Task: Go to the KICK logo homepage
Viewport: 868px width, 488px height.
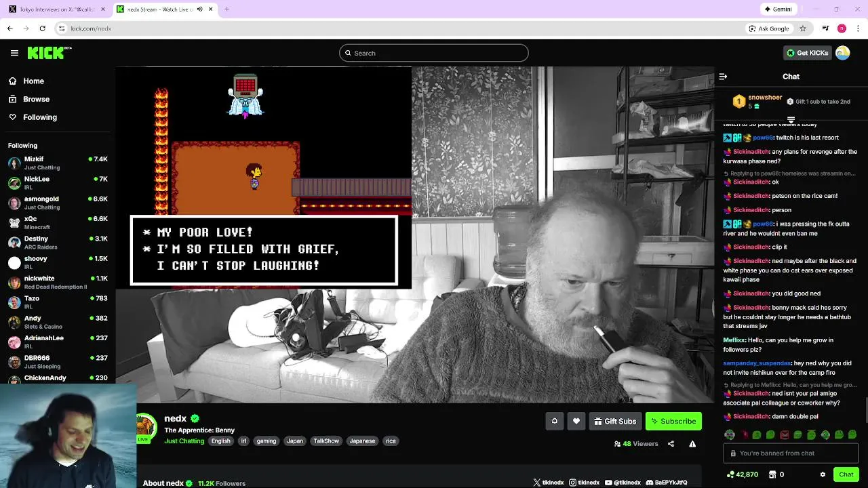Action: click(x=50, y=53)
